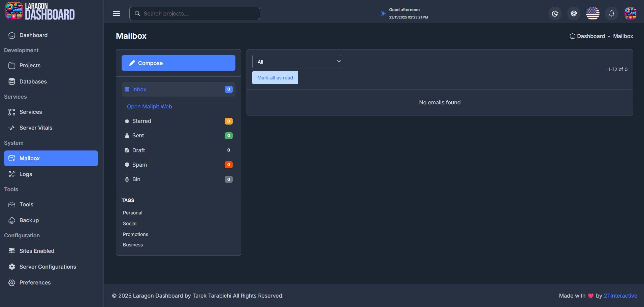
Task: Click the inbox unread count badge
Action: coord(228,89)
